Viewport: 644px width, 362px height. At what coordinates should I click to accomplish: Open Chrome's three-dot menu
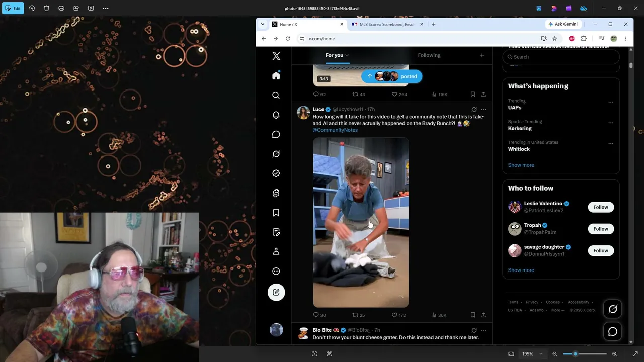click(626, 39)
